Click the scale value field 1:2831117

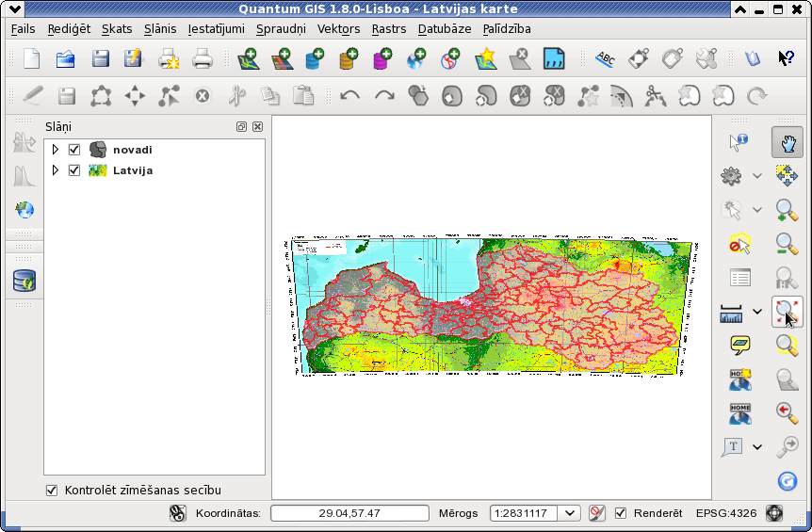pyautogui.click(x=523, y=513)
